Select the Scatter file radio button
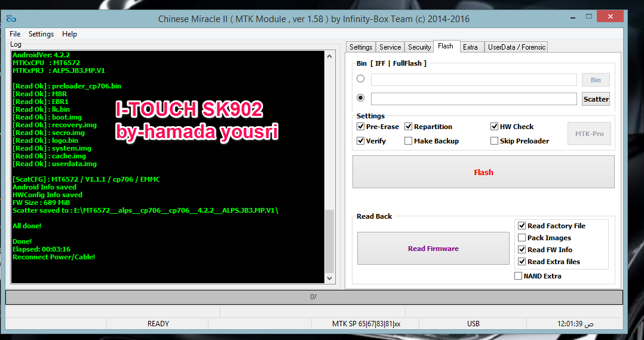 coord(361,98)
